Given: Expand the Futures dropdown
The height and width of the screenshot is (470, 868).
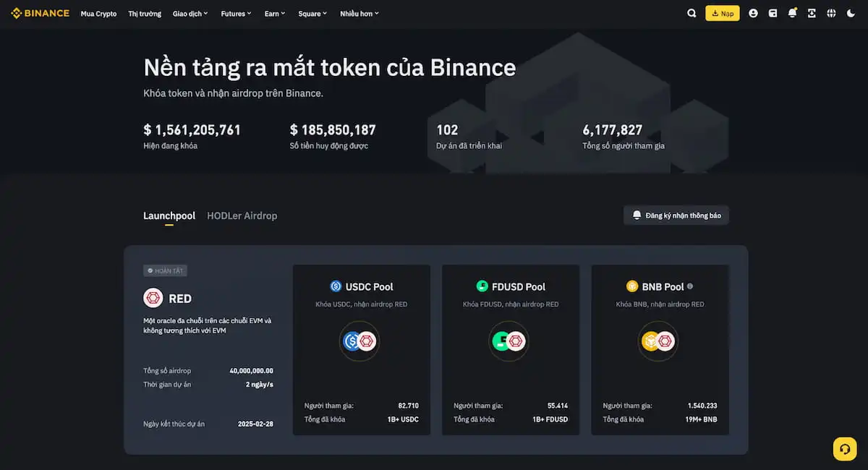Looking at the screenshot, I should point(236,13).
